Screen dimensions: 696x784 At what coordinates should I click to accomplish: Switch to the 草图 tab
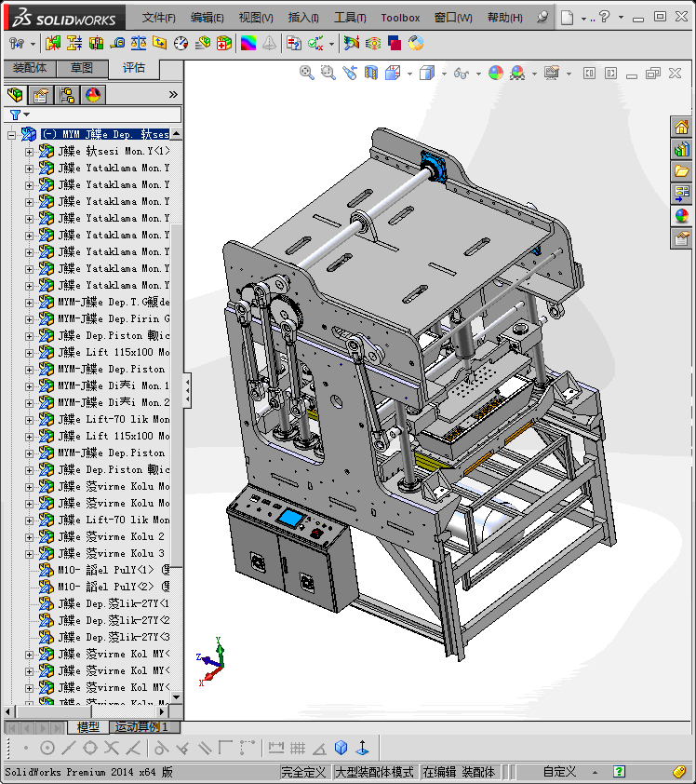[82, 68]
